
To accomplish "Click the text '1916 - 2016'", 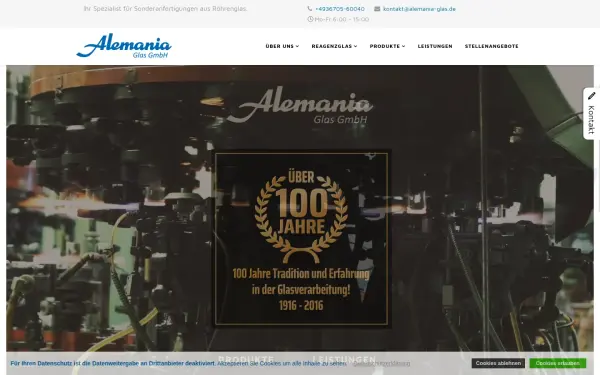I will point(301,305).
